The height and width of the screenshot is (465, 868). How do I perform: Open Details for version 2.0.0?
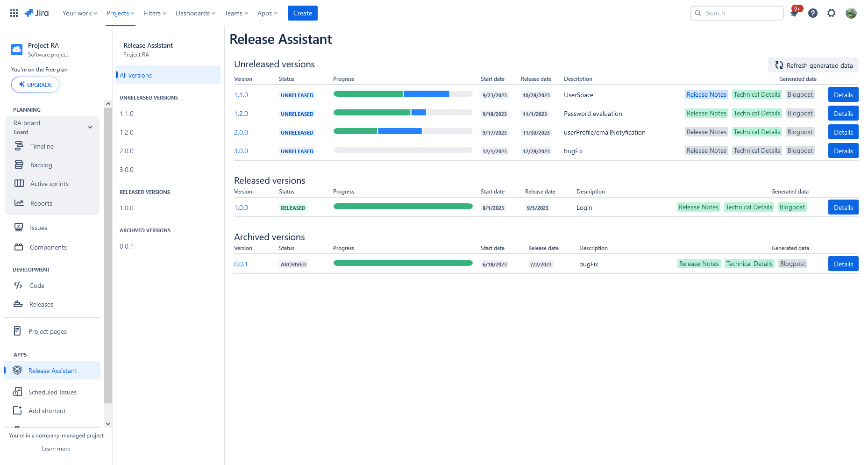click(x=843, y=132)
